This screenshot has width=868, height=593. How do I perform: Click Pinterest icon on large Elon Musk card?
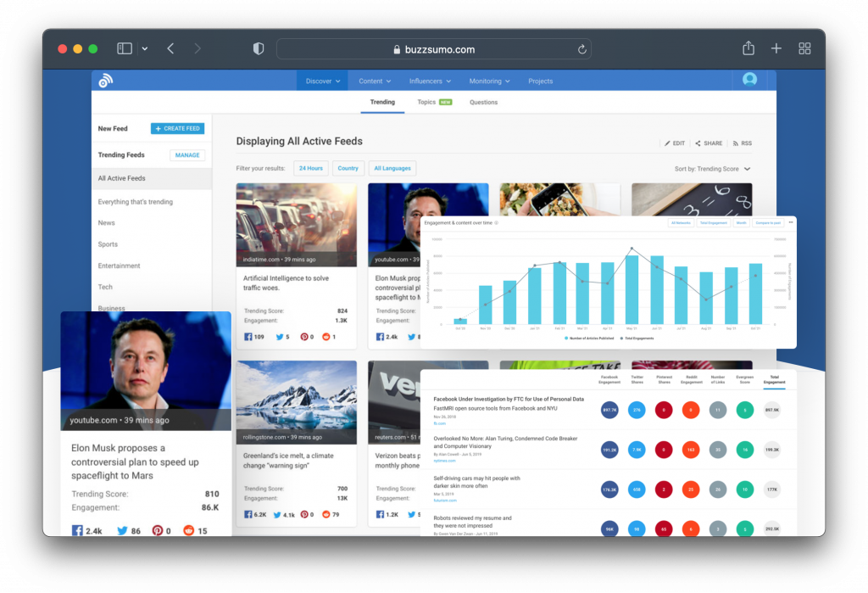[158, 530]
